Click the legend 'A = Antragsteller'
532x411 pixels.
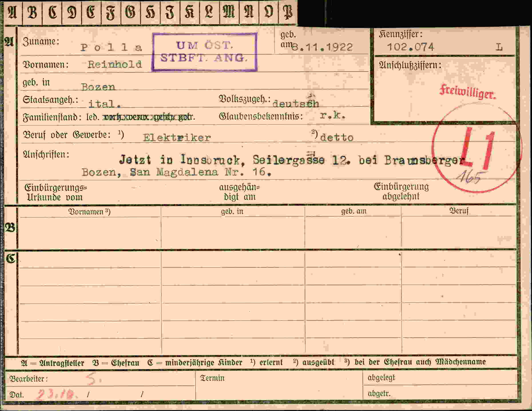(53, 363)
